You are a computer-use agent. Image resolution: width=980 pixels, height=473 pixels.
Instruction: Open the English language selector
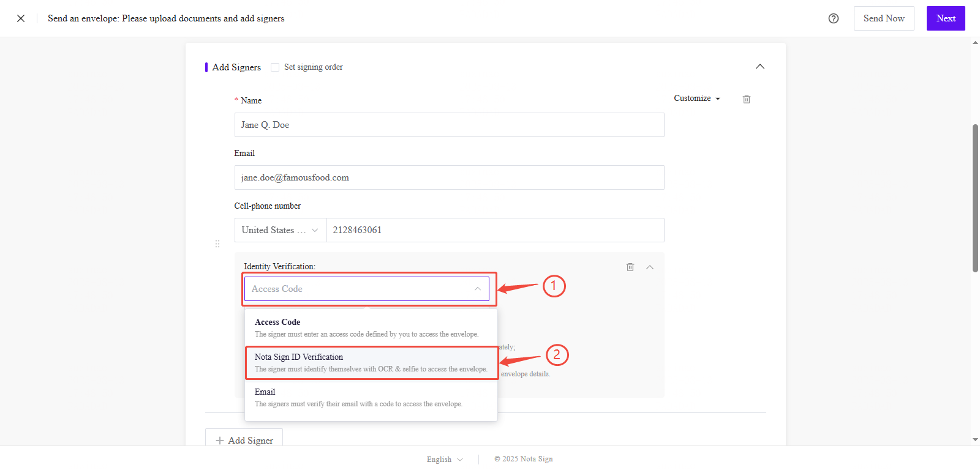coord(445,460)
